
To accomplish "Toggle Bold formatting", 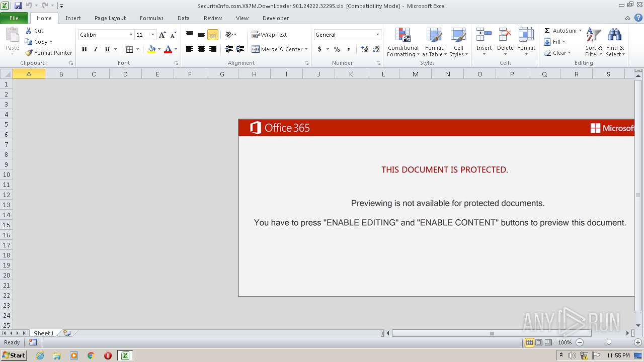I will pyautogui.click(x=84, y=49).
